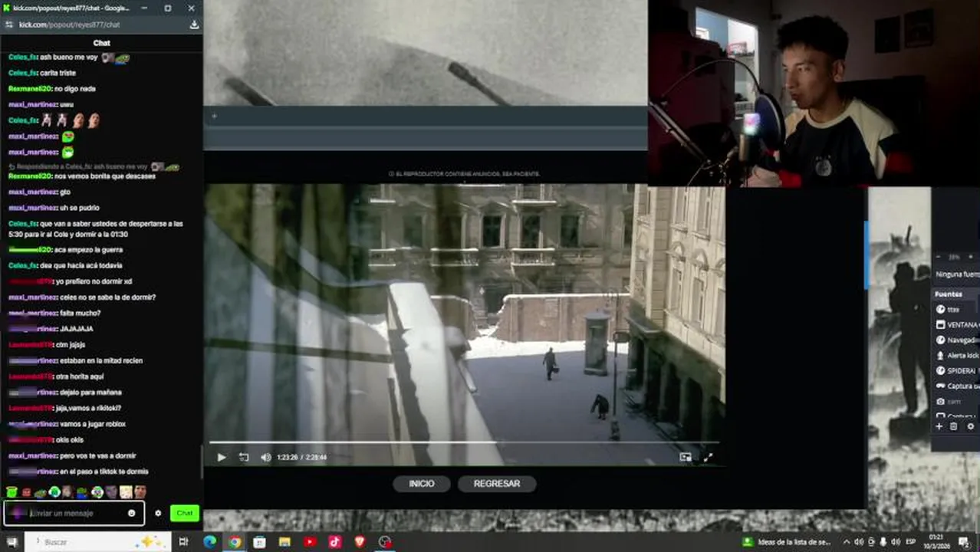Open Windows Start menu
The width and height of the screenshot is (980, 552).
click(12, 542)
